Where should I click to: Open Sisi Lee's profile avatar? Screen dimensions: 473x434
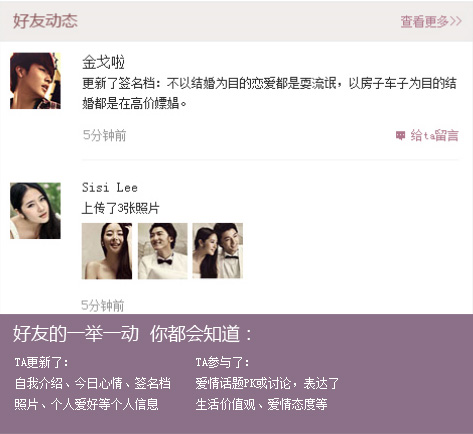35,211
